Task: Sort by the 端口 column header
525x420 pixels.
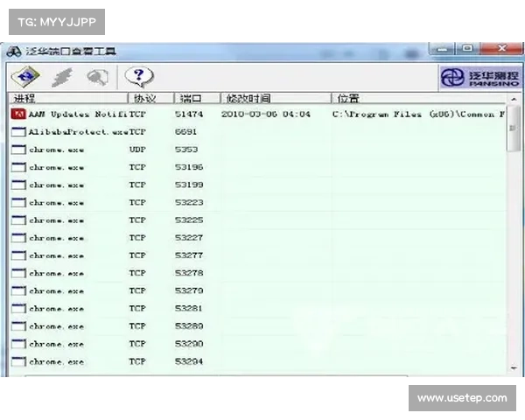Action: (x=197, y=98)
